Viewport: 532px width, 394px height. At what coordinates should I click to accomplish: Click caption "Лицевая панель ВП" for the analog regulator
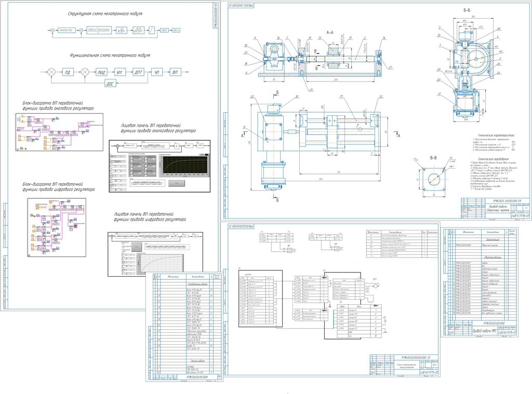coord(158,128)
